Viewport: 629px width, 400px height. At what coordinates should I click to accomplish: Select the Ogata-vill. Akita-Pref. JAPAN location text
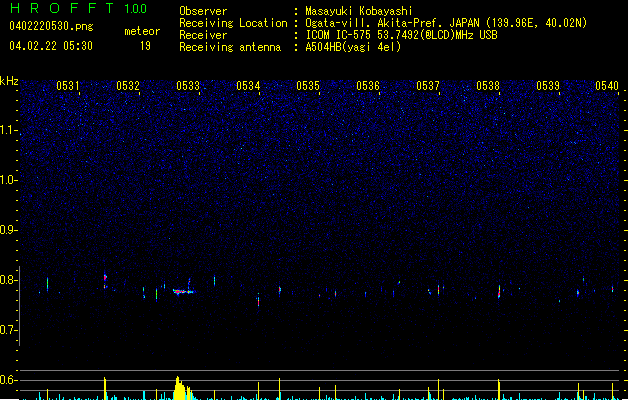click(446, 23)
